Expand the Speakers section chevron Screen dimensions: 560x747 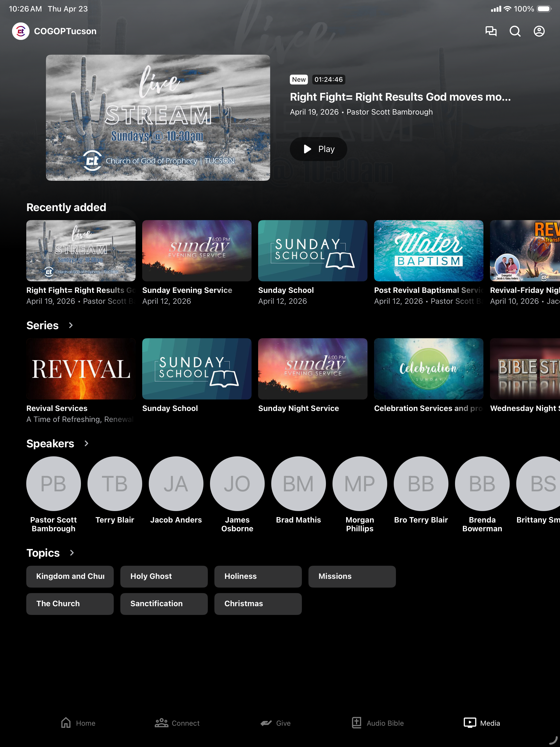point(86,443)
